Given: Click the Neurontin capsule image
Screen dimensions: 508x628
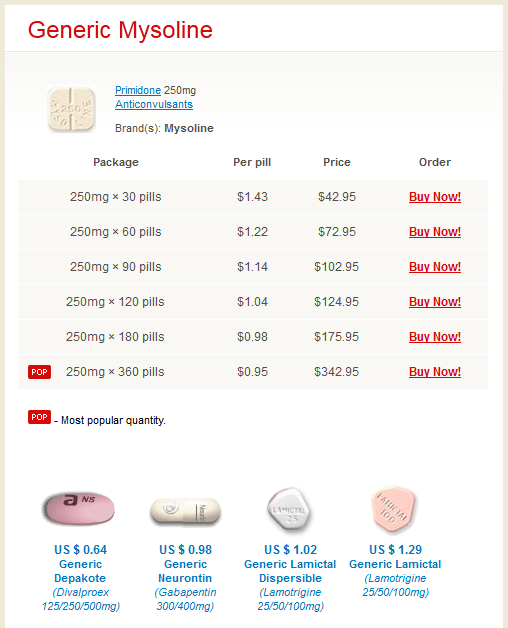Looking at the screenshot, I should pyautogui.click(x=185, y=511).
